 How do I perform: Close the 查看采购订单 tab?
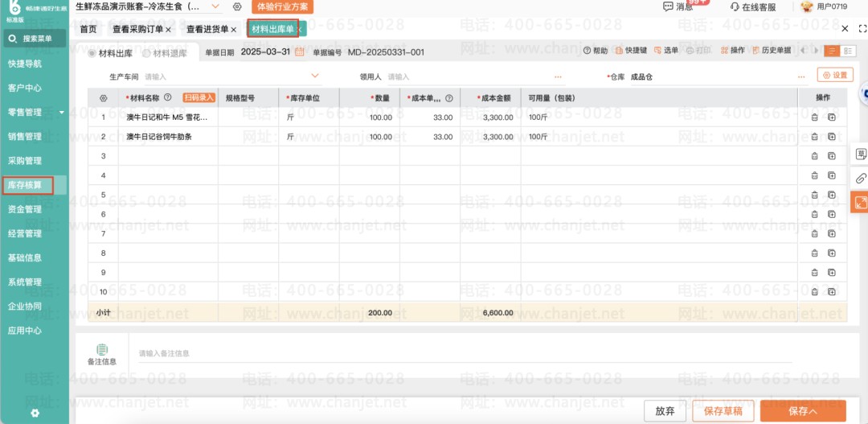[x=168, y=30]
